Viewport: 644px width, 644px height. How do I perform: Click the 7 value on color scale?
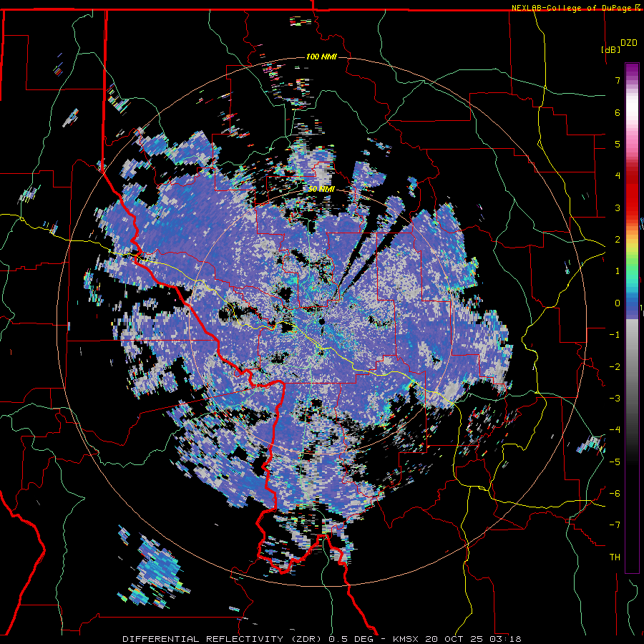618,80
